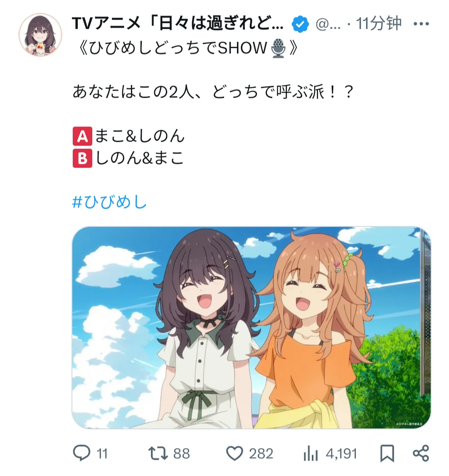Open the anime account profile avatar
This screenshot has width=449, height=476.
click(x=40, y=35)
